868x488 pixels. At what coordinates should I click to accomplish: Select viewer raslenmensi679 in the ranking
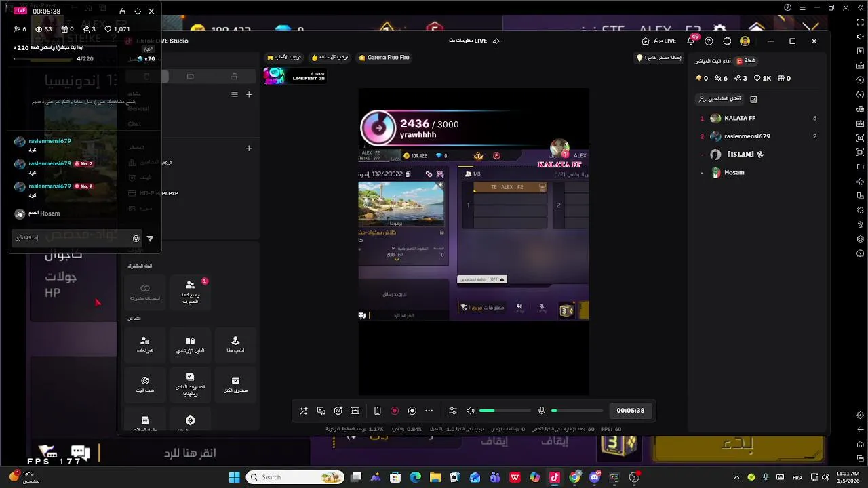(758, 136)
